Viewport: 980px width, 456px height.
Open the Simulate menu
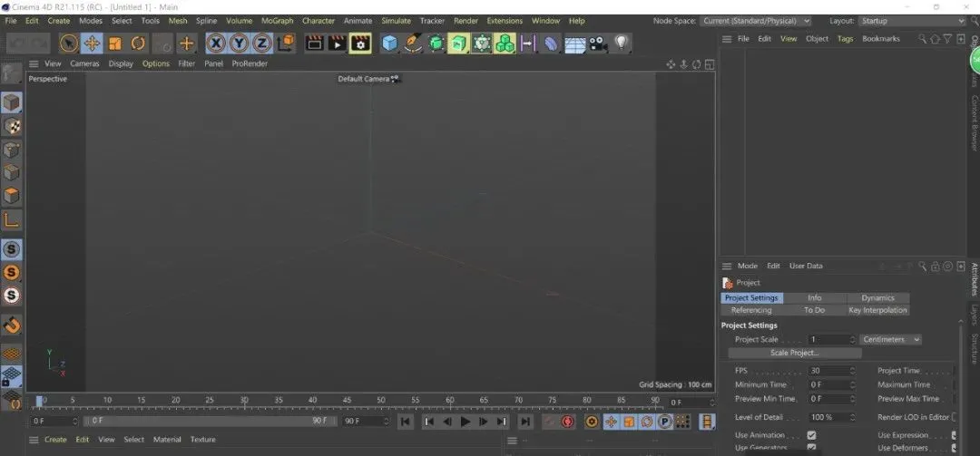397,21
